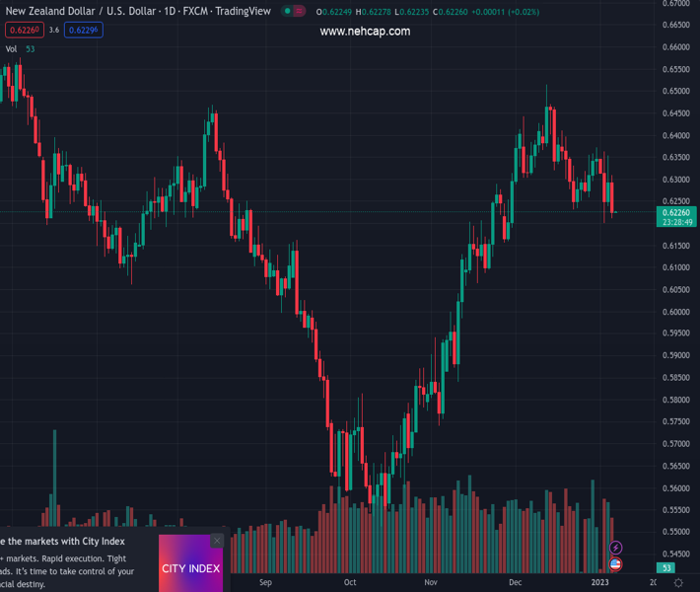This screenshot has width=700, height=592.
Task: Click the 2023 label on time axis
Action: click(x=600, y=583)
